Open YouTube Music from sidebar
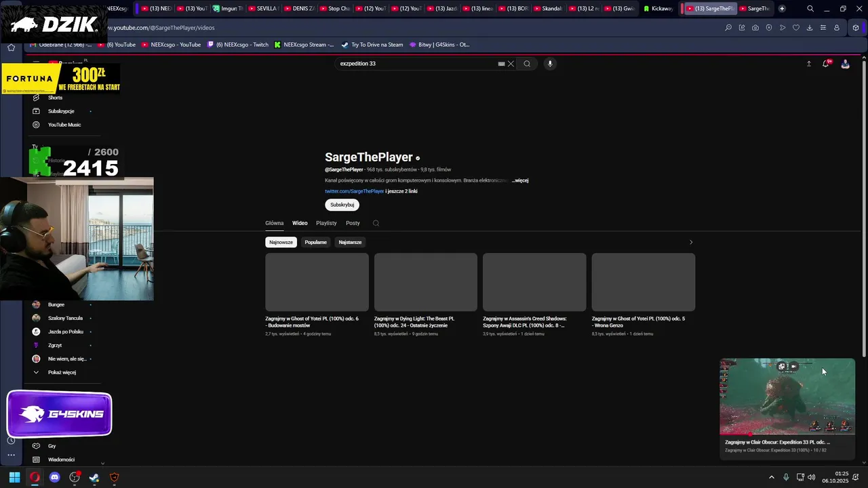Screen dimensions: 868x488 (x=64, y=125)
